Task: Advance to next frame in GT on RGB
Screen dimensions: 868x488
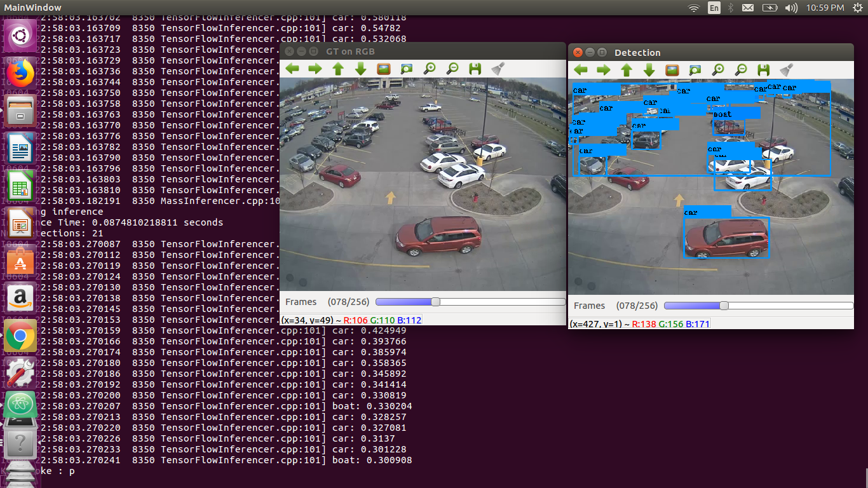Action: click(315, 69)
